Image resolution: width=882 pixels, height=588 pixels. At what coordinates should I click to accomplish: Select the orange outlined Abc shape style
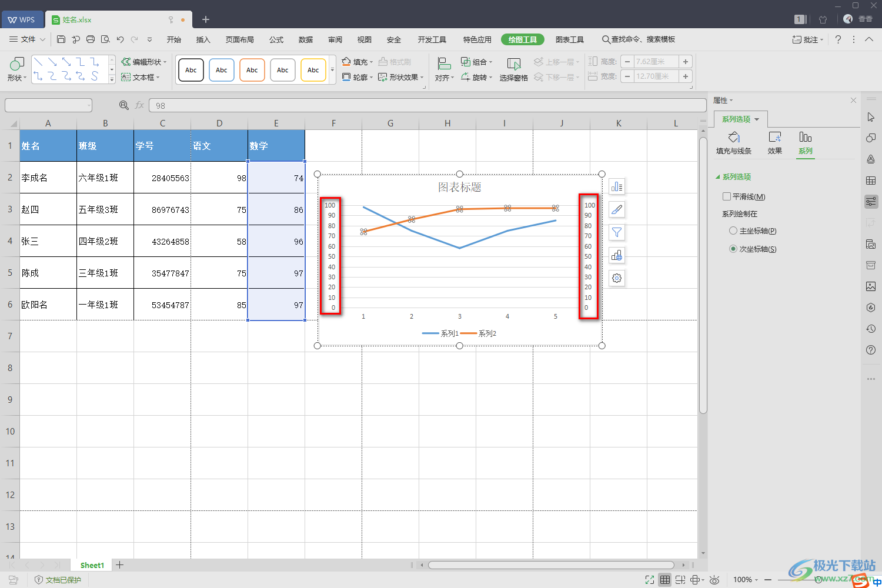252,70
